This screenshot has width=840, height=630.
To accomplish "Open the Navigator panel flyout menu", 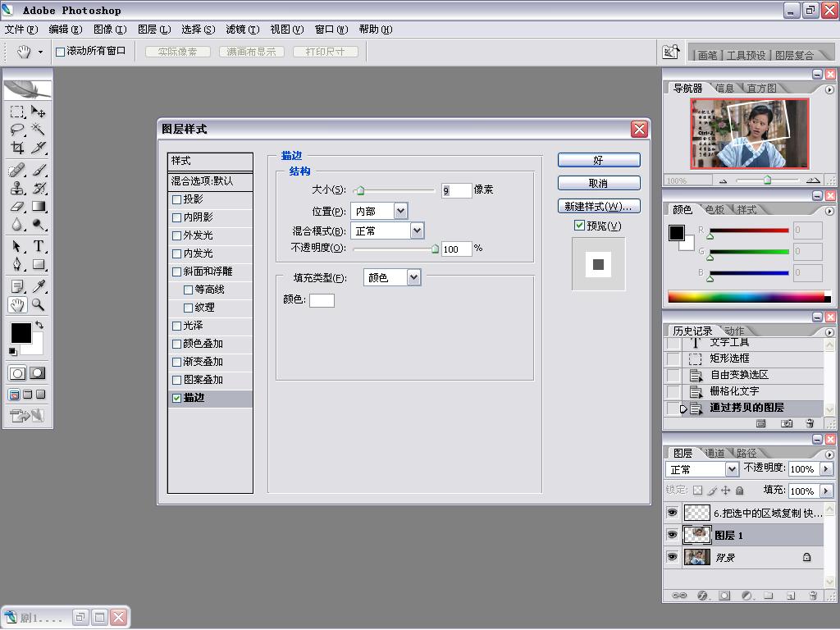I will click(829, 89).
